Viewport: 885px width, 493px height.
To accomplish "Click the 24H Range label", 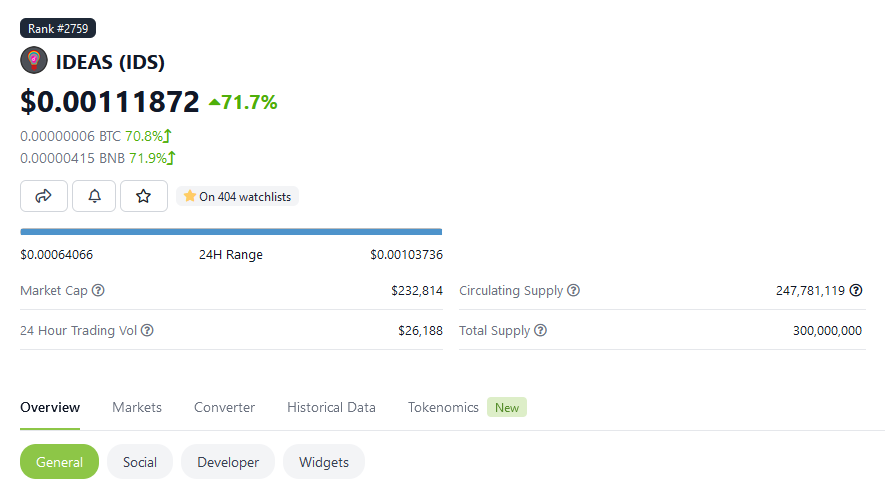I will point(231,255).
